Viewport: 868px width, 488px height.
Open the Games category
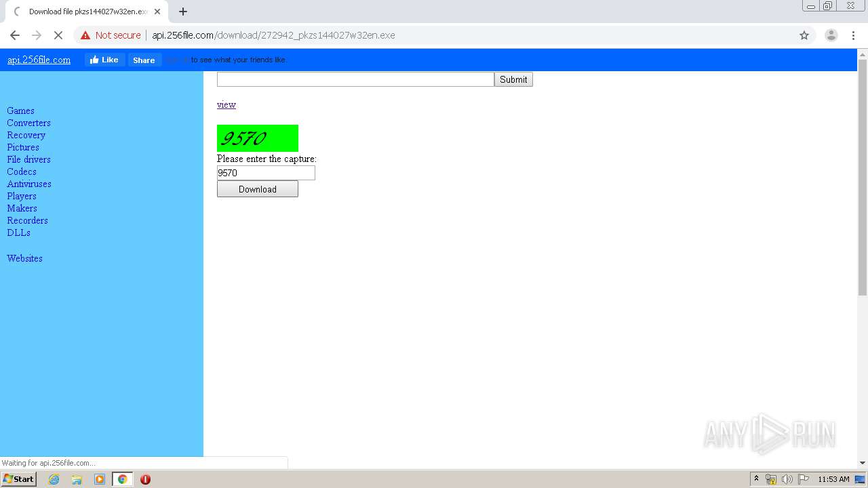[20, 110]
